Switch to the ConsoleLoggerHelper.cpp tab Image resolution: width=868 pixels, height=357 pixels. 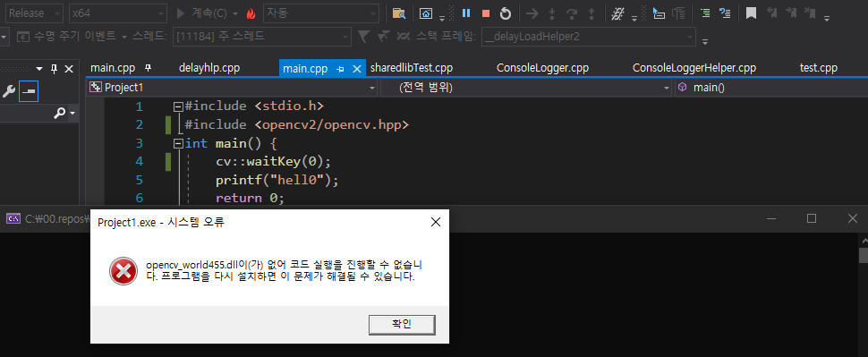tap(694, 68)
